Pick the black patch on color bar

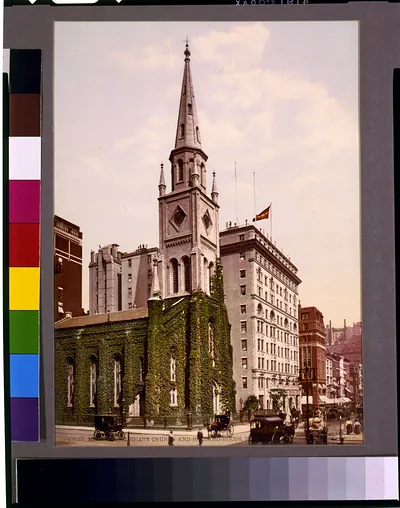25,71
